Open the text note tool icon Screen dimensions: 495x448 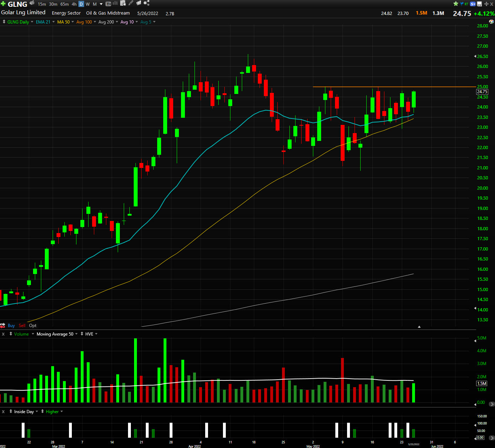coord(108,4)
